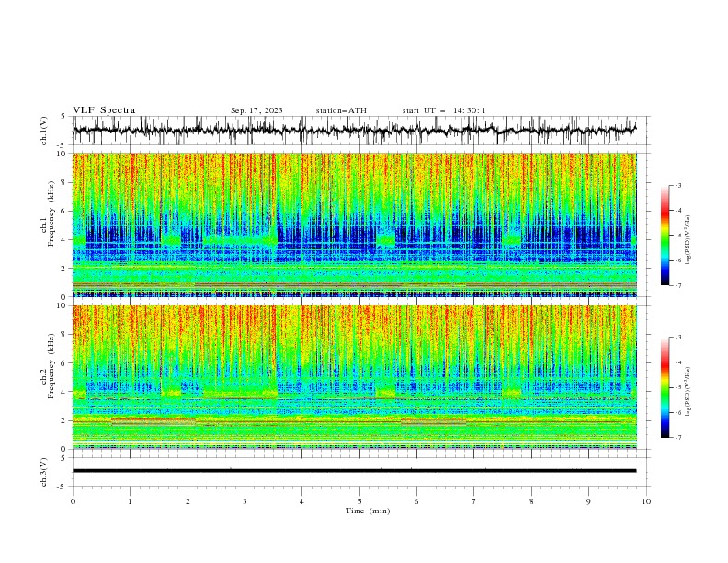Click time axis tick label "3"
Screen dimensions: 728x563
point(245,501)
